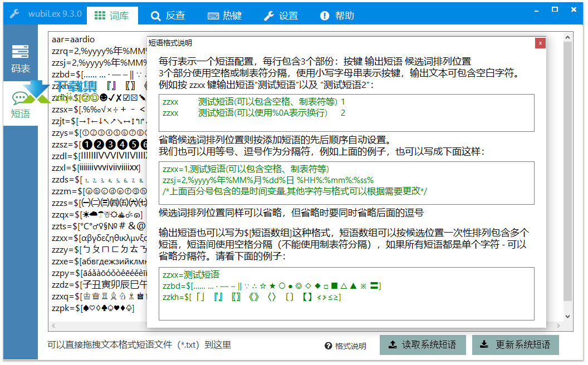Click the first zzxx example box

[x=346, y=113]
